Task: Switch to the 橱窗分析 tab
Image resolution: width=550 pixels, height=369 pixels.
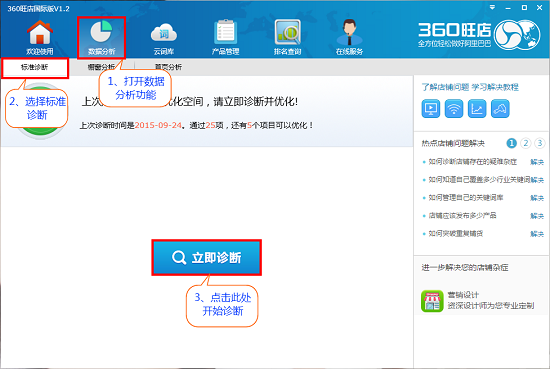Action: click(101, 67)
